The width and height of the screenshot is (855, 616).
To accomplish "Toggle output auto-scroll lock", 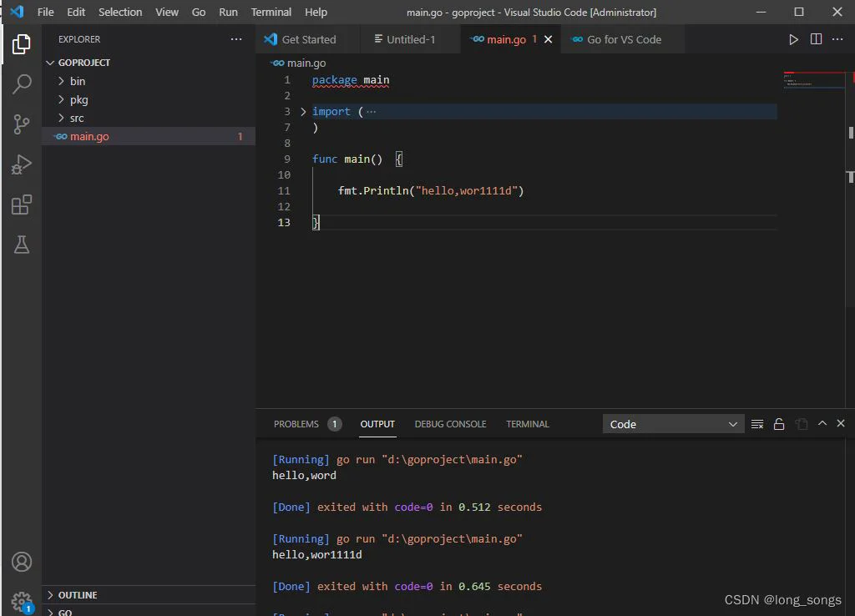I will point(779,424).
